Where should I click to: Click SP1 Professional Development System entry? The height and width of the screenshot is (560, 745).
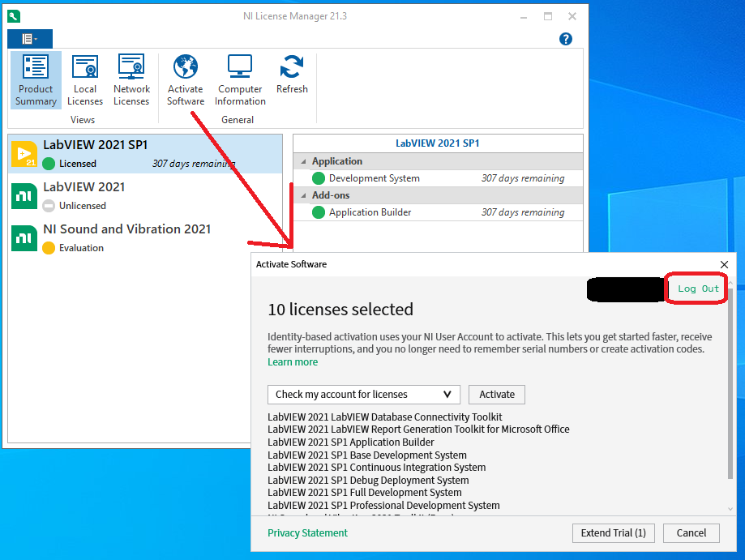[384, 506]
